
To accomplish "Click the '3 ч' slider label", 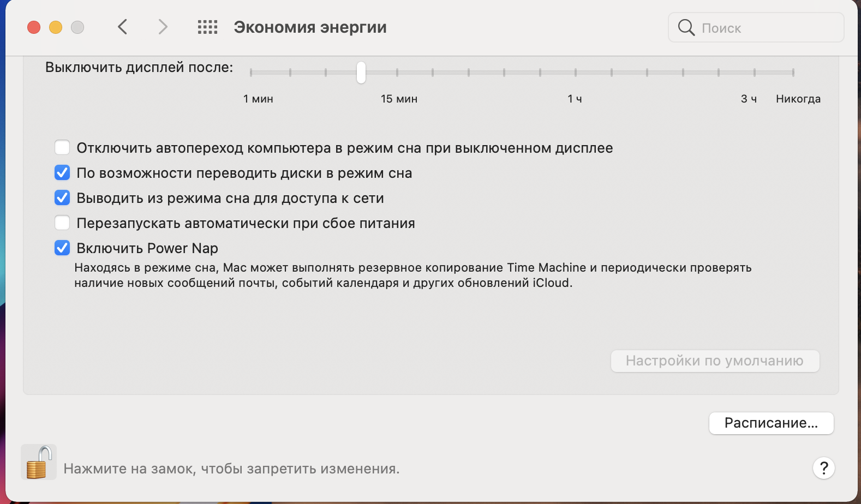I will click(x=749, y=99).
